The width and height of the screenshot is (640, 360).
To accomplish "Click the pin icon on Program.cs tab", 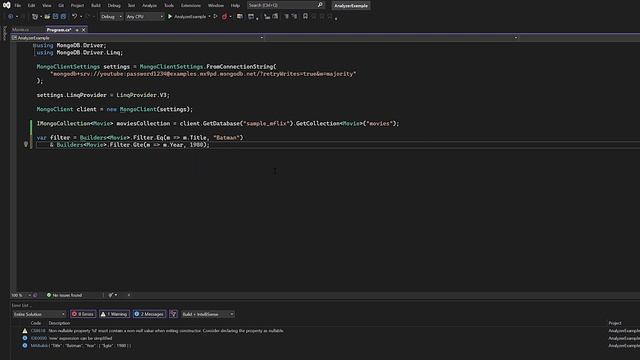I will point(77,30).
